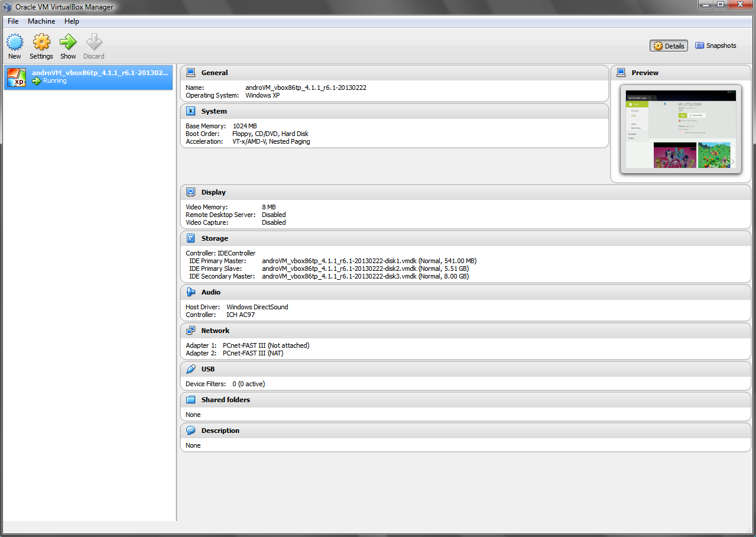Collapse the General section header
This screenshot has width=756, height=537.
(394, 73)
